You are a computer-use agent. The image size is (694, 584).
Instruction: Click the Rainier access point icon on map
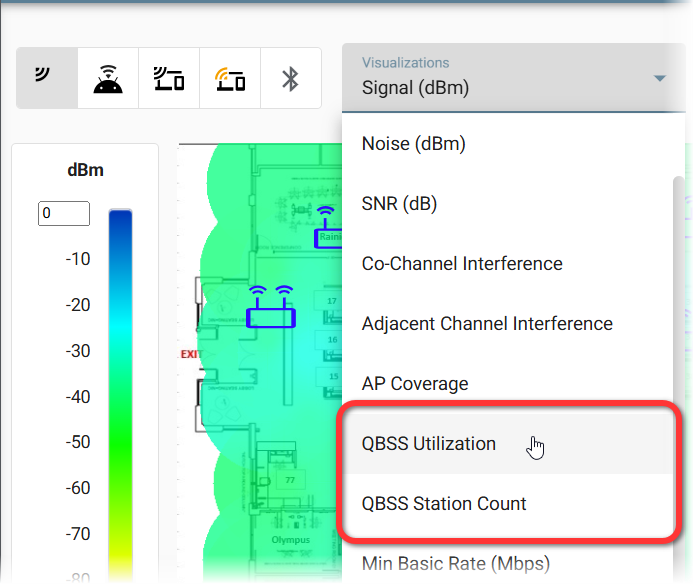pyautogui.click(x=327, y=229)
